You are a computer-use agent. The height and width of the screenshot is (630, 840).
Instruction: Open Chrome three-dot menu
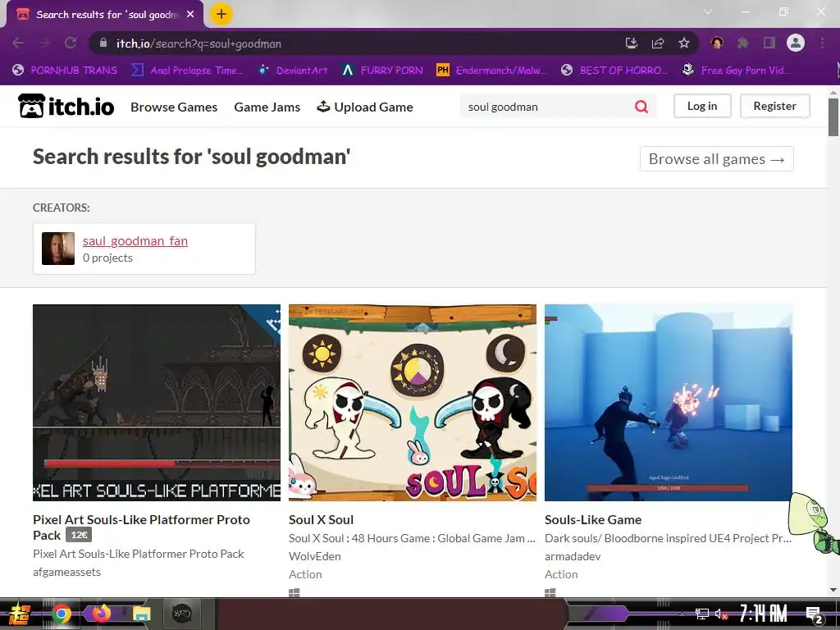[x=822, y=43]
